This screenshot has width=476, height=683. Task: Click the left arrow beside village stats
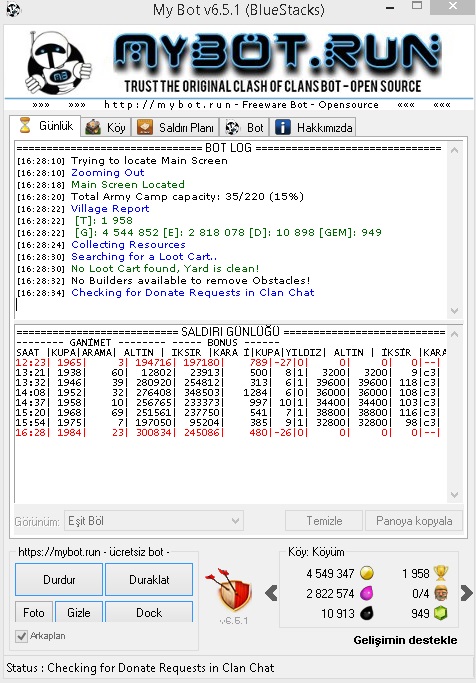[271, 593]
